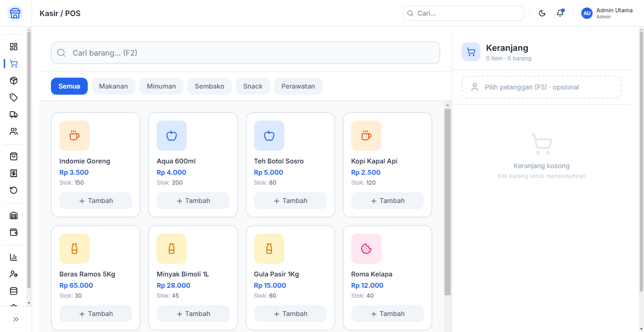644x332 pixels.
Task: Click price 'Rp 65.000'
Action: (x=76, y=285)
